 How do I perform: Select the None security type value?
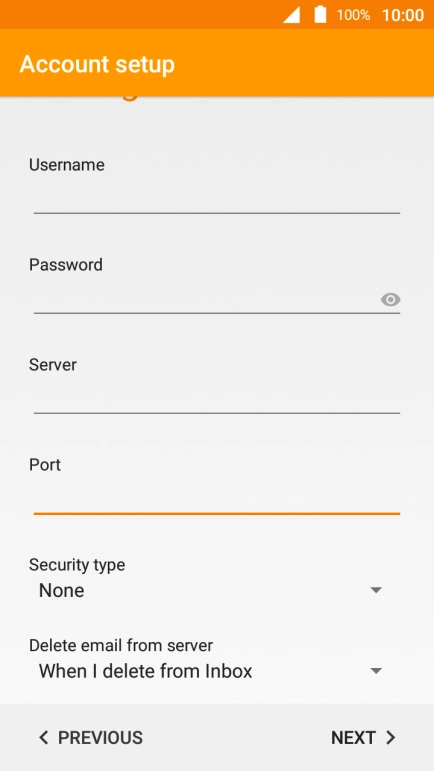tap(61, 590)
